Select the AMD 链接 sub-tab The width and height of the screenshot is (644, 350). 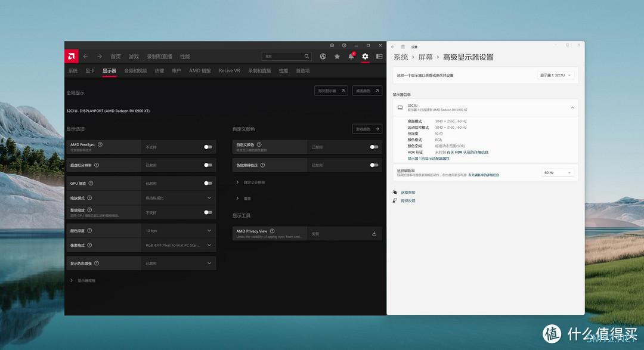pyautogui.click(x=200, y=71)
